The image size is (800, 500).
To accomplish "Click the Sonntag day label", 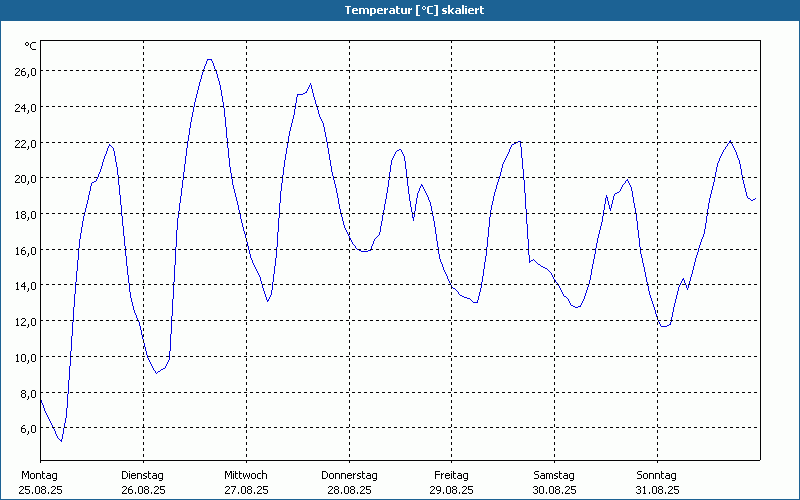I will point(657,475).
